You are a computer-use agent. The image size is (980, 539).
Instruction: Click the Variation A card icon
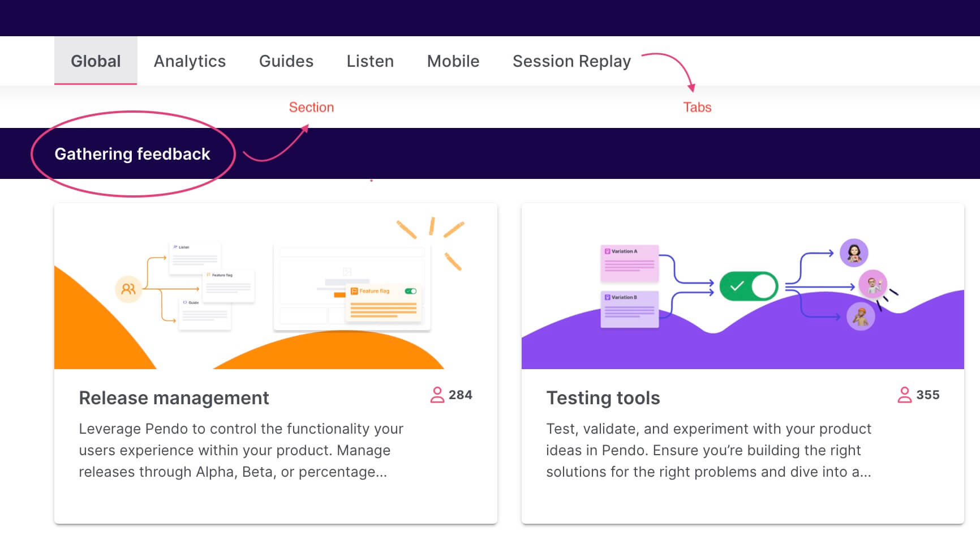point(607,251)
